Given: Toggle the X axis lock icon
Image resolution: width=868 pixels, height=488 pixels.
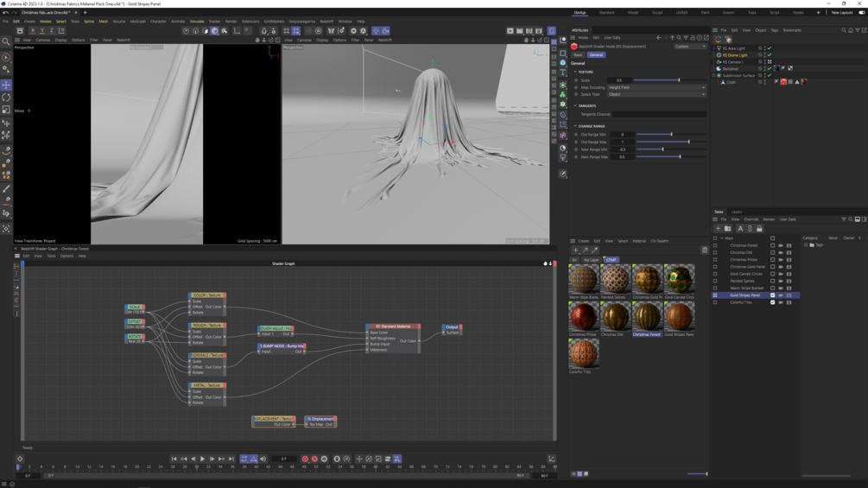Looking at the screenshot, I should tap(33, 31).
